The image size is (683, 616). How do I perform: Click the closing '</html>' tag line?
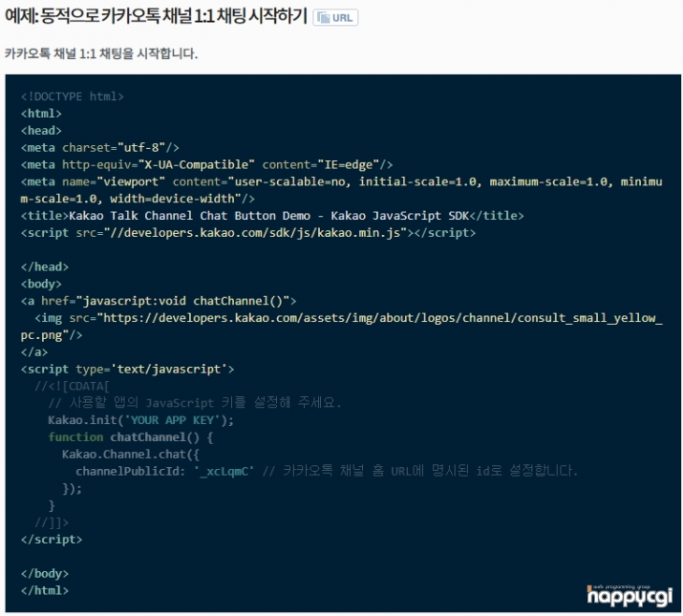point(45,590)
